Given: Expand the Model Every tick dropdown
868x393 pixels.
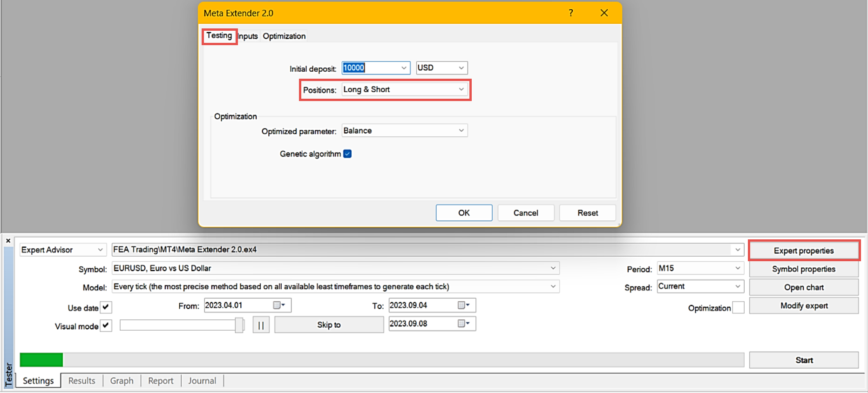Looking at the screenshot, I should 553,286.
